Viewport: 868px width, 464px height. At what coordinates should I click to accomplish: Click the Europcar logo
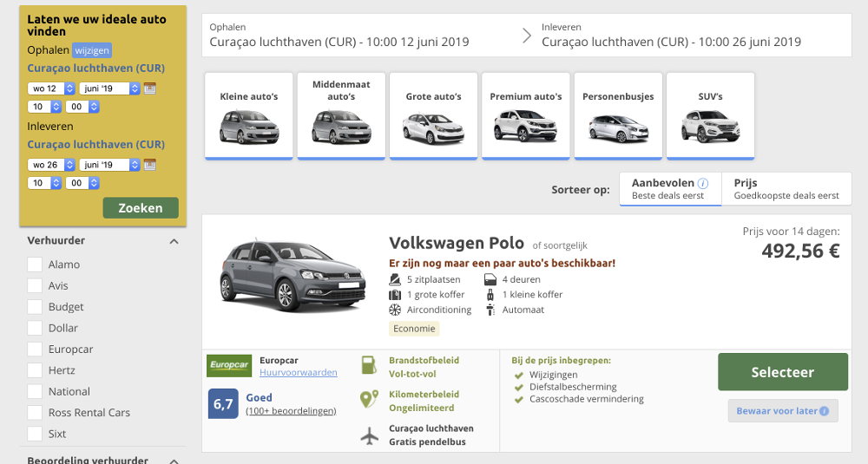[229, 365]
